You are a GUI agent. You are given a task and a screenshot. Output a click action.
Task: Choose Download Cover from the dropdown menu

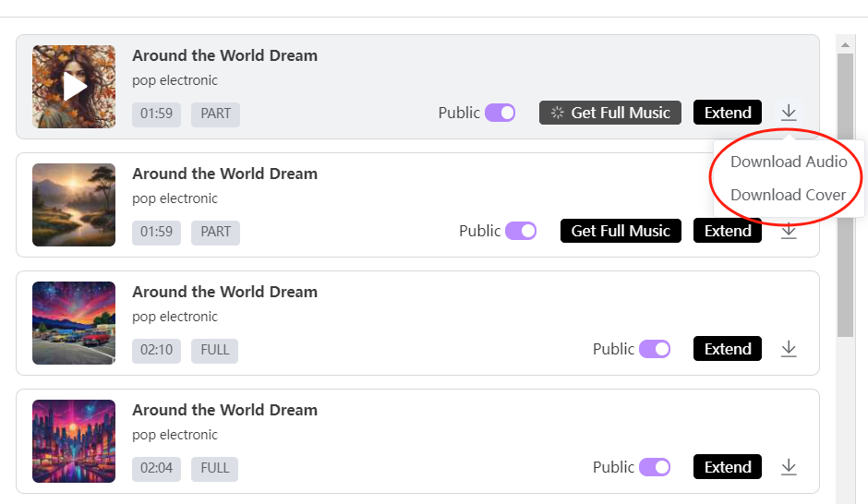coord(788,195)
